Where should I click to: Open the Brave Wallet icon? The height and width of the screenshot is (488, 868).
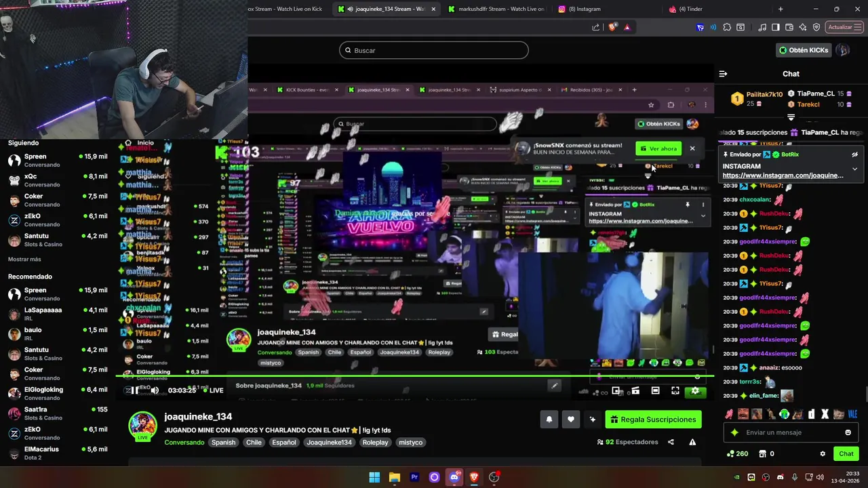coord(789,27)
